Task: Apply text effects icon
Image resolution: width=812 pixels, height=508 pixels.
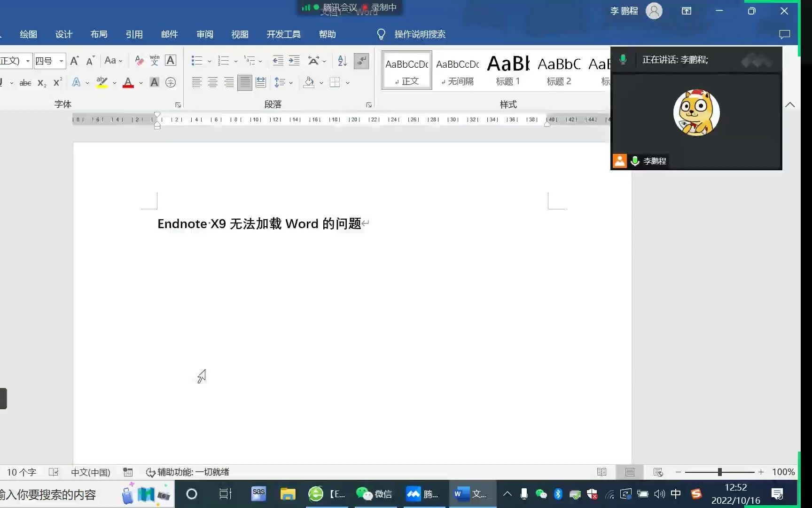Action: click(x=76, y=83)
